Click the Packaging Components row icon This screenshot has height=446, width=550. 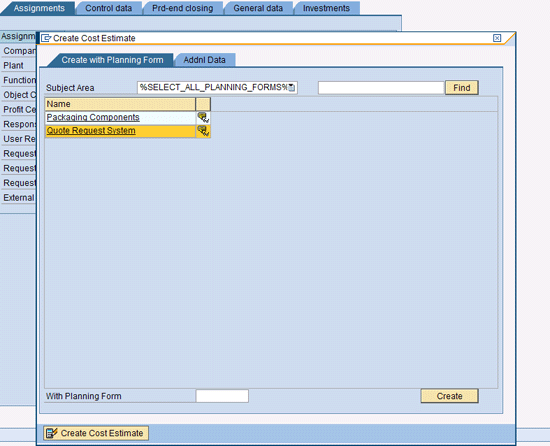[x=203, y=117]
